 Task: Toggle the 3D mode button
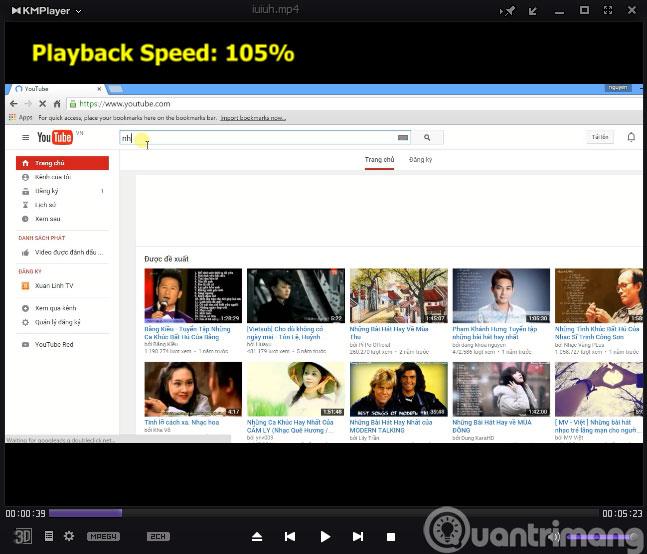(x=22, y=536)
